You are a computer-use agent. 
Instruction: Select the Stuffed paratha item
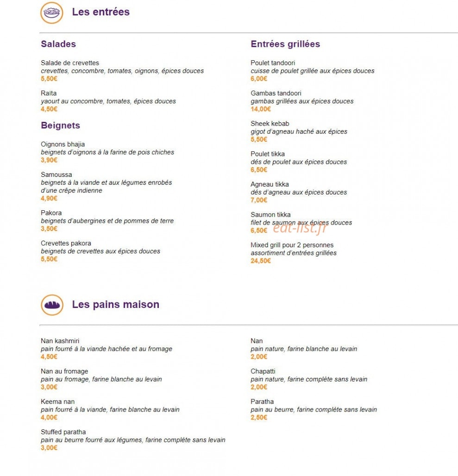[x=63, y=432]
